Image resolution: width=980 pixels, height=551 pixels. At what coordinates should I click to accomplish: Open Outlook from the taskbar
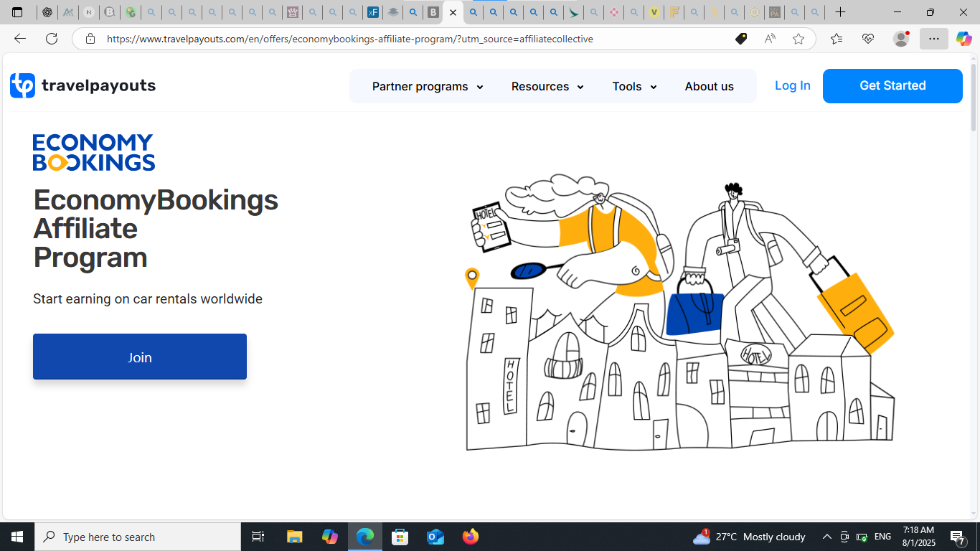[435, 537]
